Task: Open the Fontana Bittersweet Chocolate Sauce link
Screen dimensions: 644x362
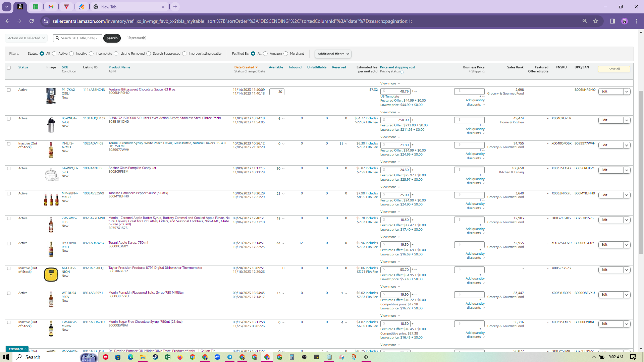Action: point(142,89)
